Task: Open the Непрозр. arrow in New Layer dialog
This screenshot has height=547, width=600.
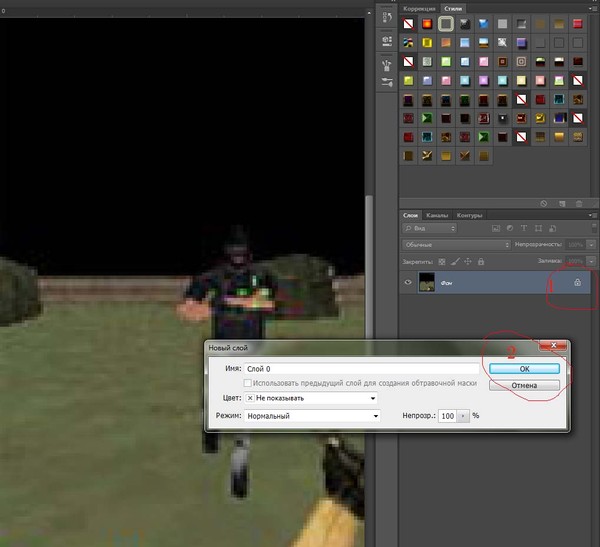Action: tap(463, 416)
